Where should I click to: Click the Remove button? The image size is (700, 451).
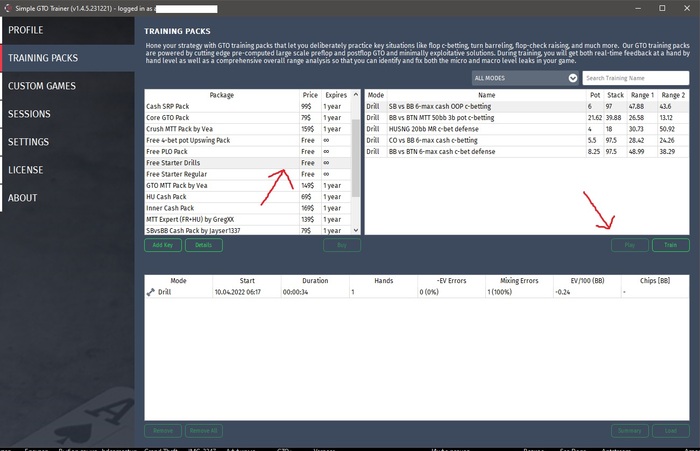pyautogui.click(x=163, y=431)
